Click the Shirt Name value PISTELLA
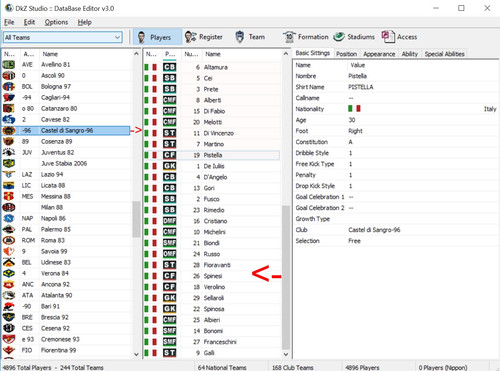The height and width of the screenshot is (371, 500). [x=361, y=87]
